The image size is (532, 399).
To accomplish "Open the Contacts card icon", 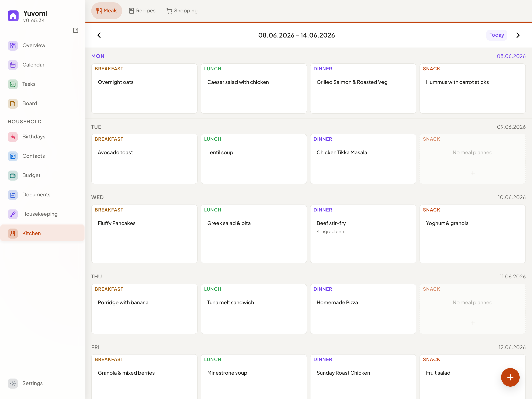I will 13,156.
